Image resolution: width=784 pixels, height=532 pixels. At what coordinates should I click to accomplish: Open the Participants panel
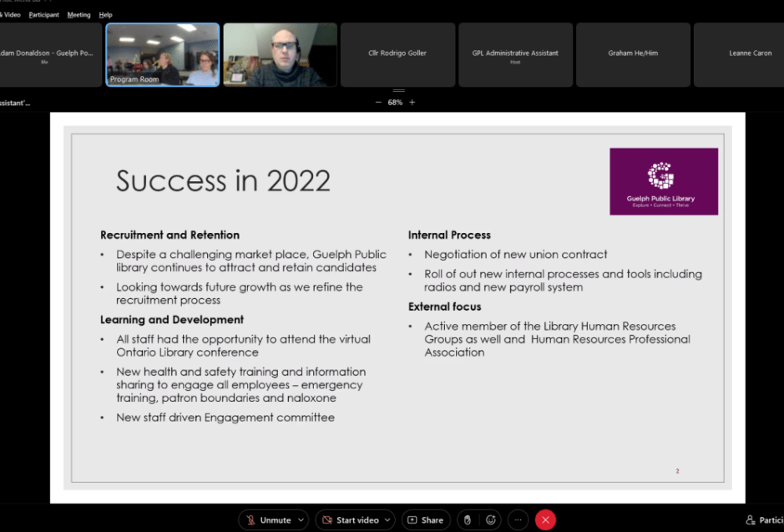click(x=763, y=520)
